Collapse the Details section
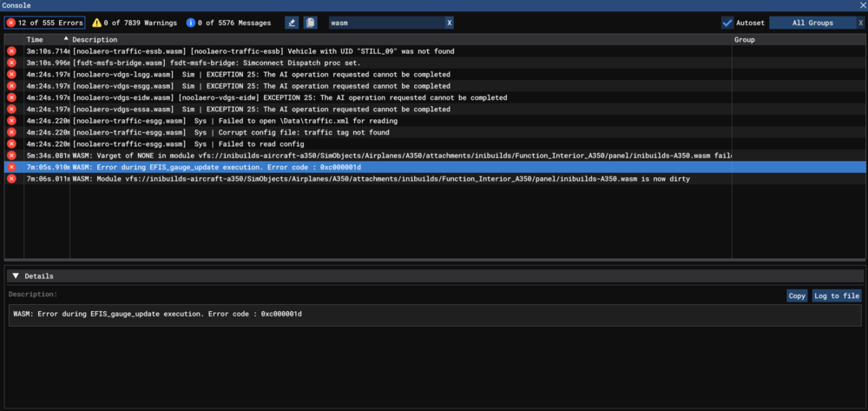The width and height of the screenshot is (868, 411). pyautogui.click(x=16, y=276)
